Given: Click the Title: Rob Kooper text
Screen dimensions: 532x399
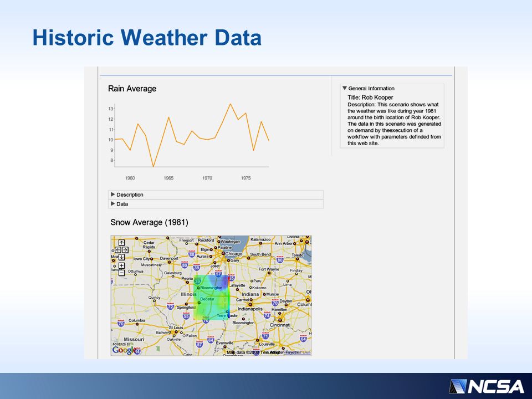Looking at the screenshot, I should [370, 98].
